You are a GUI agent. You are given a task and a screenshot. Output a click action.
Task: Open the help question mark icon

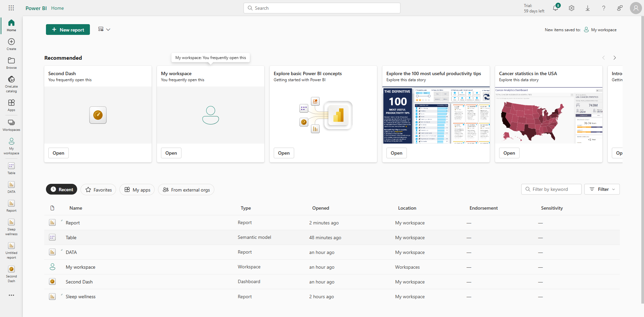pos(604,8)
